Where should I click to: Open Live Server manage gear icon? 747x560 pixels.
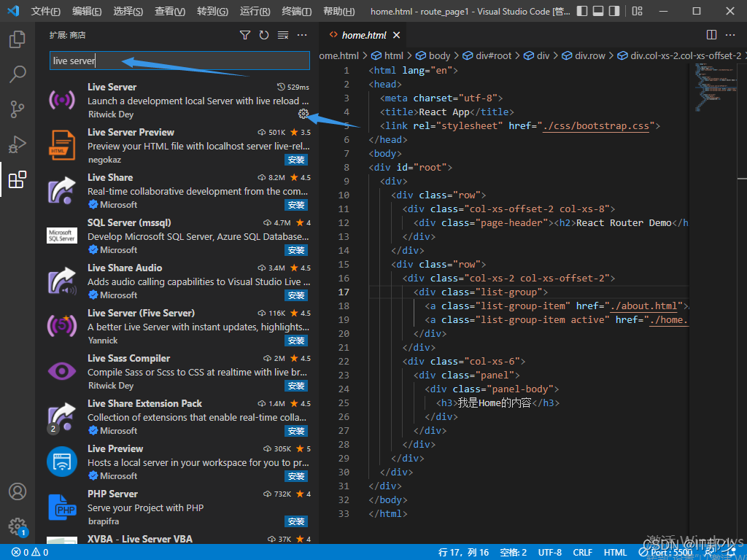[x=303, y=114]
